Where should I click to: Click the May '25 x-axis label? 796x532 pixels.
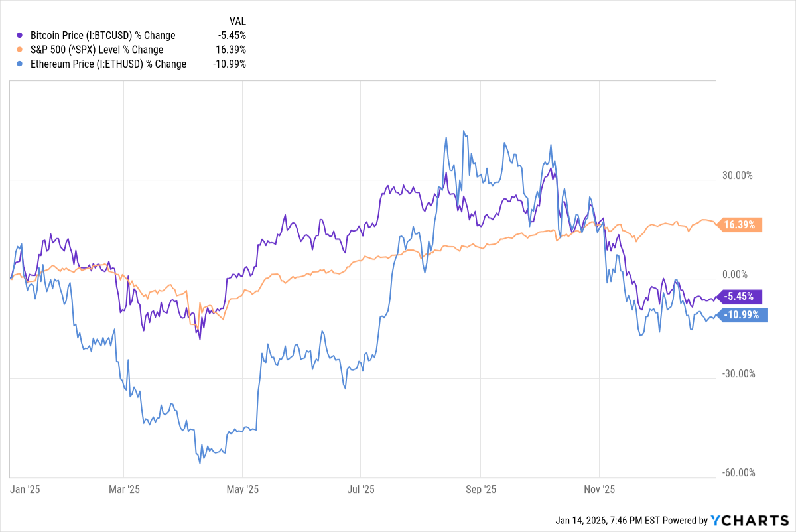243,490
